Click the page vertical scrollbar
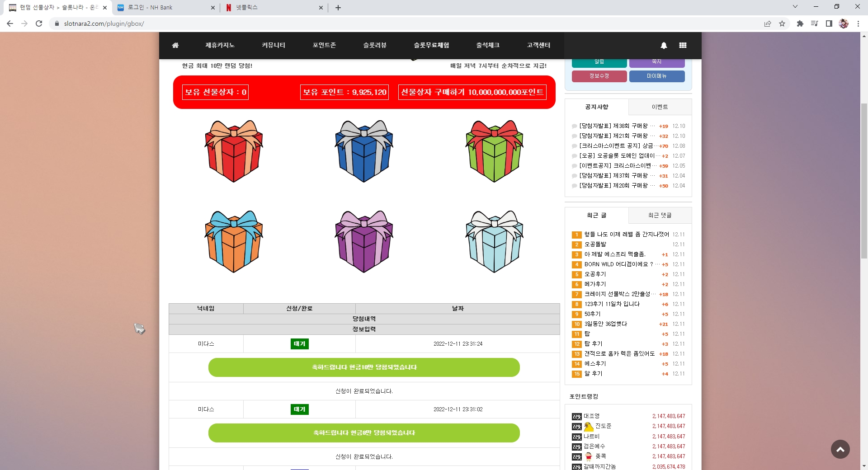 pyautogui.click(x=864, y=181)
